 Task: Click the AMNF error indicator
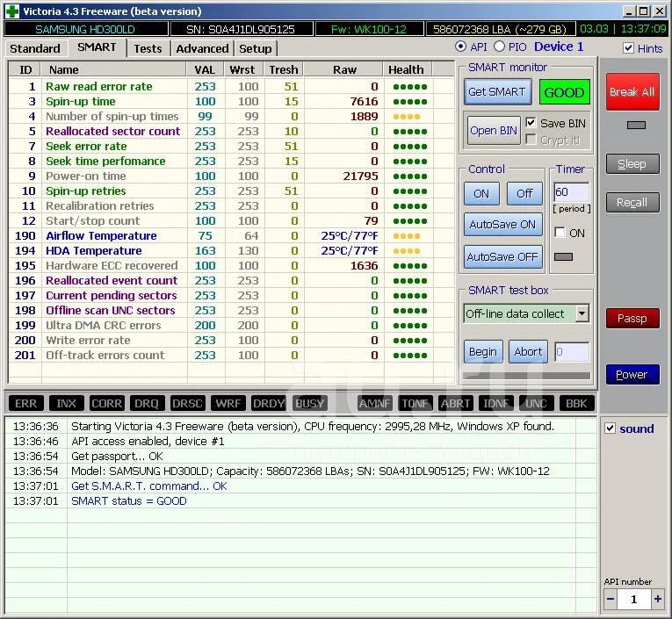pos(375,403)
